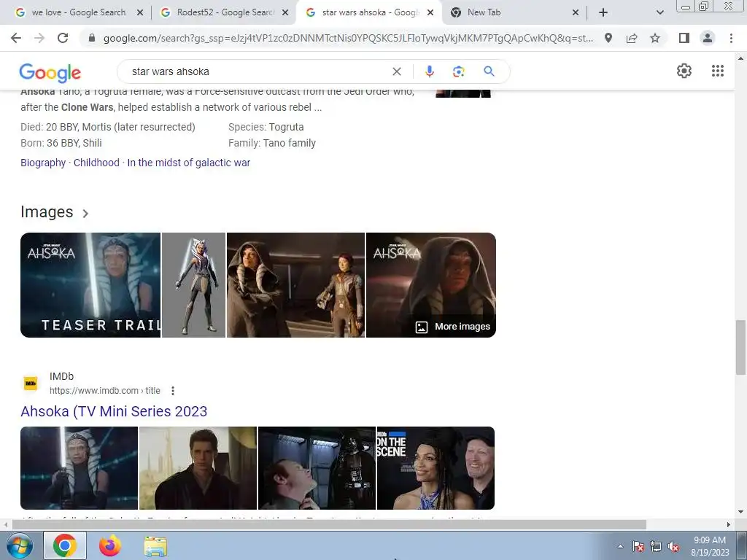Screen dimensions: 747x560
Task: Close the star wars ahsoka tab
Action: pos(430,13)
